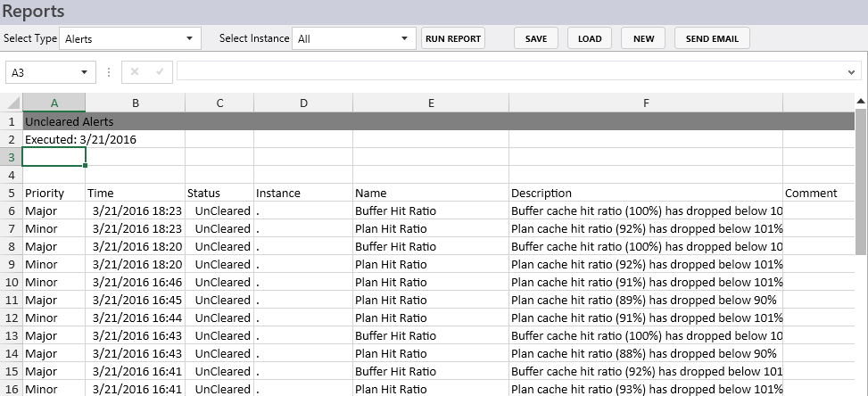Click the formula bar cancel X icon
Image resolution: width=868 pixels, height=396 pixels.
pos(135,72)
